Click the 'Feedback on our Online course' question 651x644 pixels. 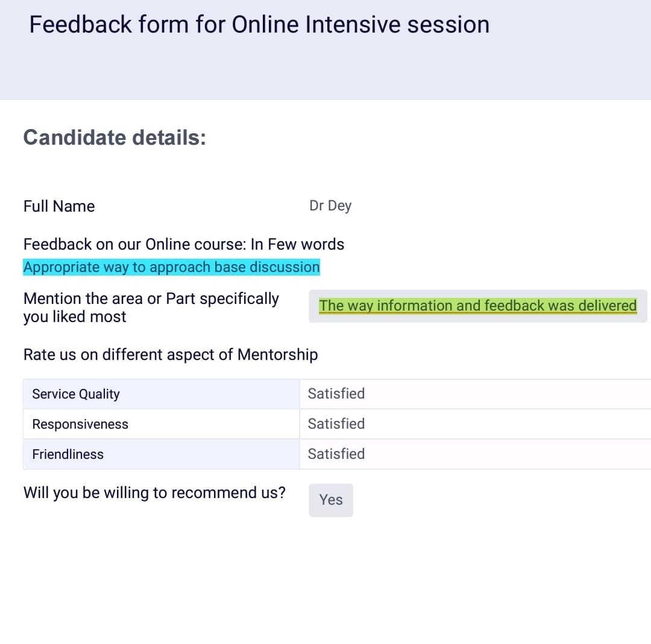(x=184, y=244)
